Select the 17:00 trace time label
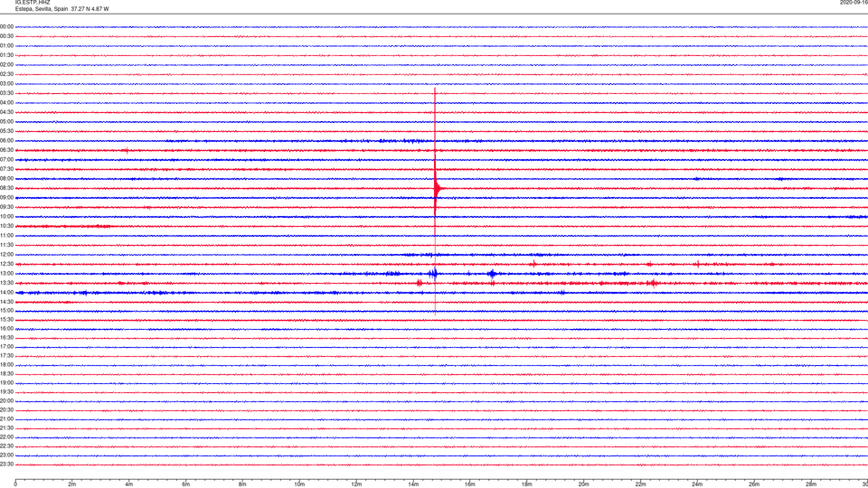This screenshot has width=868, height=488. 6,347
